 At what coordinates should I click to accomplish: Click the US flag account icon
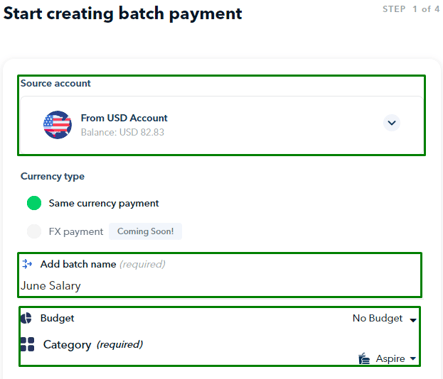point(57,125)
